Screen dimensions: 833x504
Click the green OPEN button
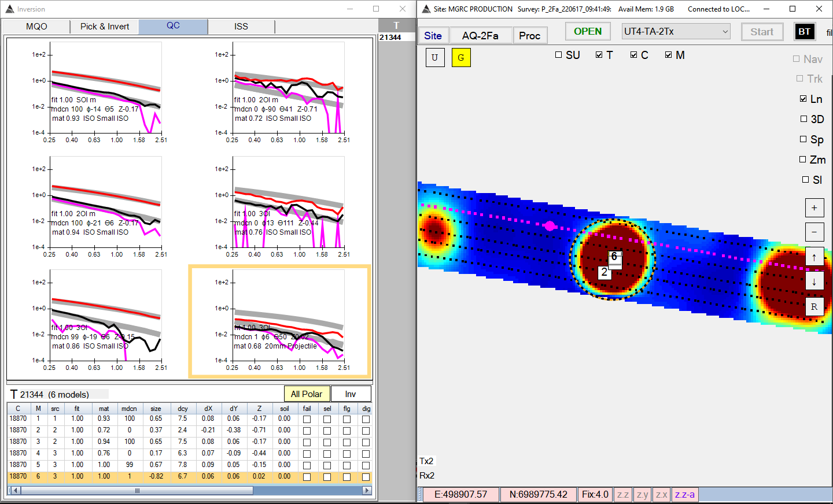tap(588, 32)
